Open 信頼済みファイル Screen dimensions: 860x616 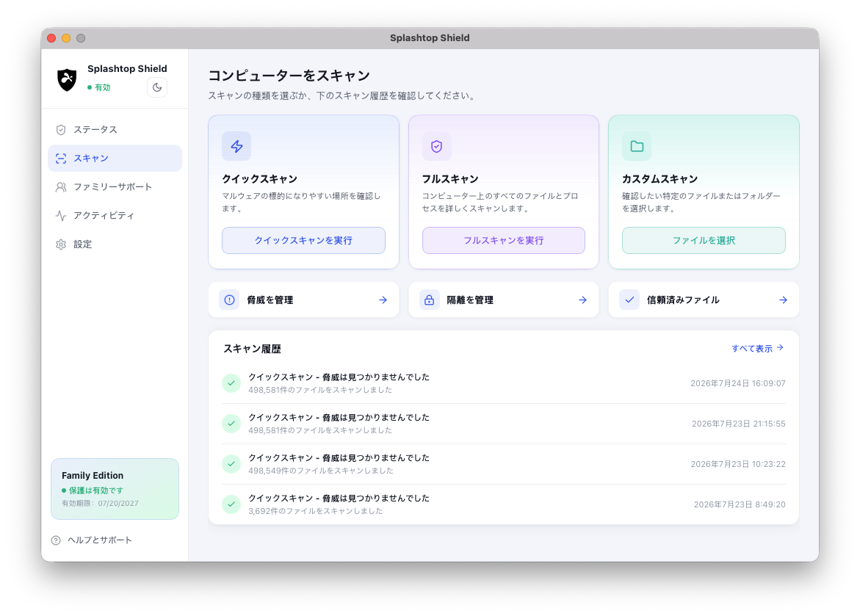point(704,300)
